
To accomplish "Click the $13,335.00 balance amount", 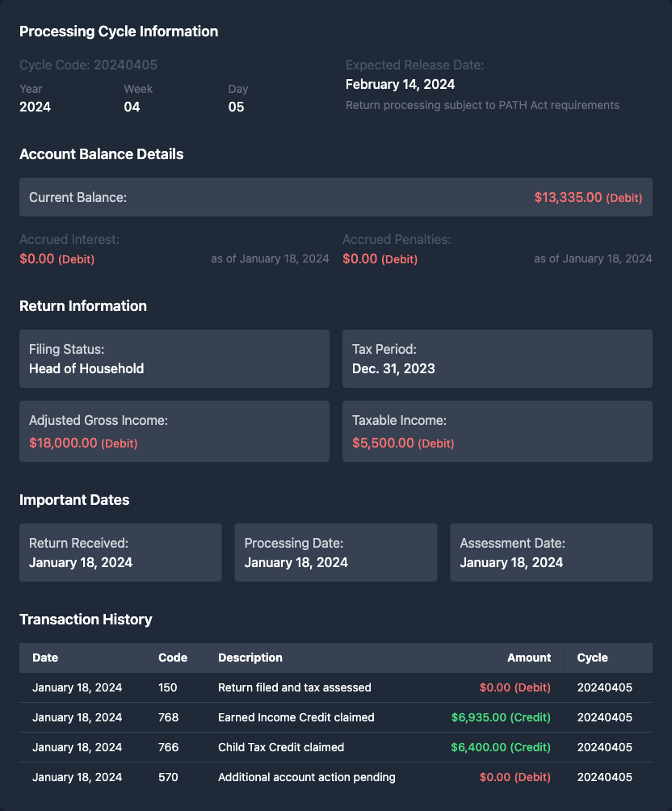I will pos(568,197).
